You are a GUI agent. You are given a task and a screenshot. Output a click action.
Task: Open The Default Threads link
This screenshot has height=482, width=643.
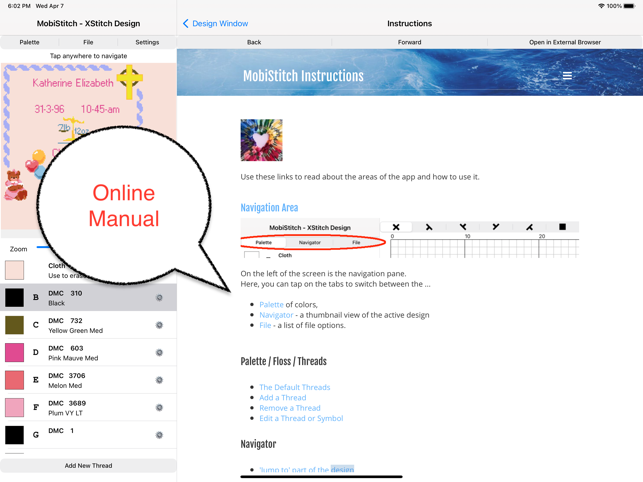(x=294, y=387)
